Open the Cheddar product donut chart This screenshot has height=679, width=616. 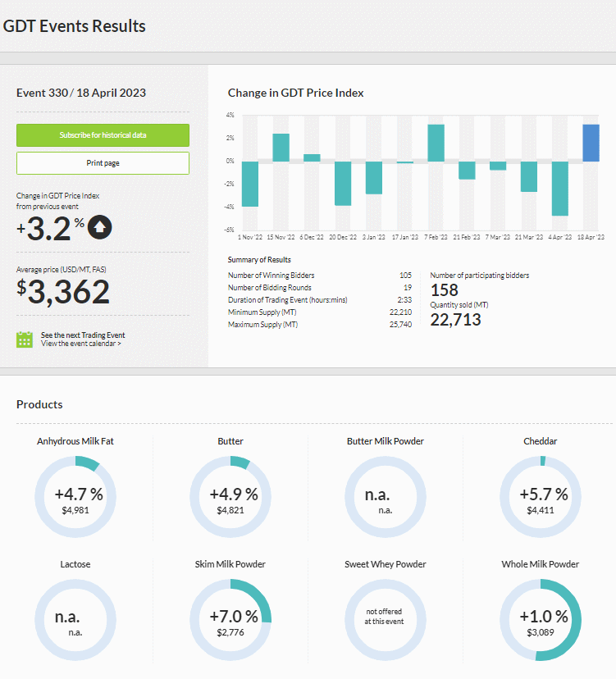coord(541,497)
